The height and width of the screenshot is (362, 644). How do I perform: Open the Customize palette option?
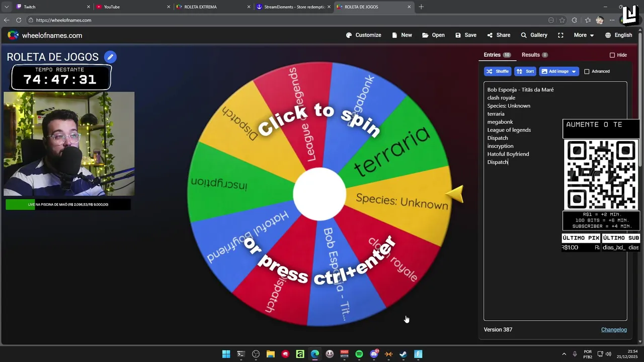pos(364,35)
